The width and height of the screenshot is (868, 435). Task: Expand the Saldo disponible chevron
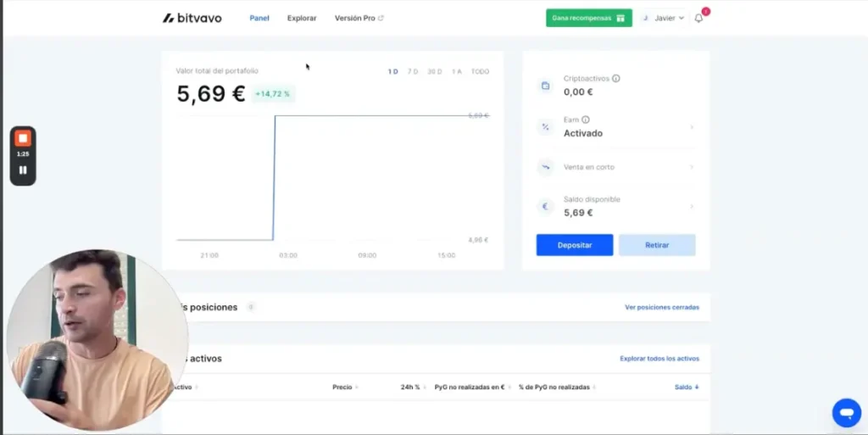[x=692, y=206]
